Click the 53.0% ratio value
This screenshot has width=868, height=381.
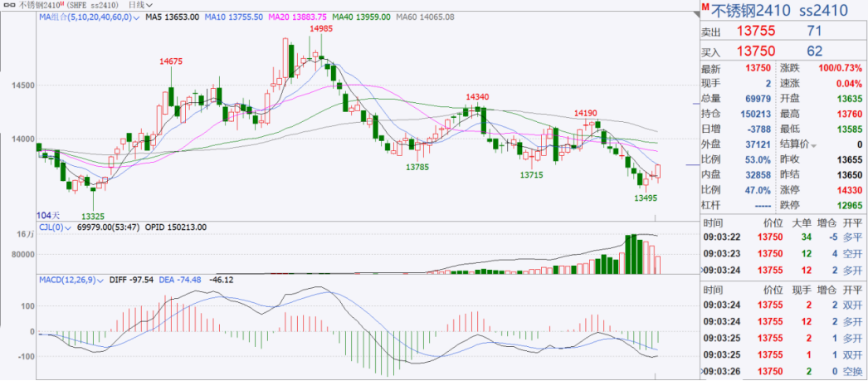click(x=758, y=160)
